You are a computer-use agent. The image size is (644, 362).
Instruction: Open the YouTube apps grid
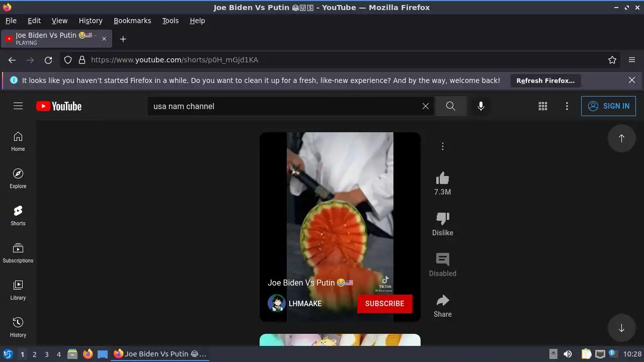coord(543,106)
